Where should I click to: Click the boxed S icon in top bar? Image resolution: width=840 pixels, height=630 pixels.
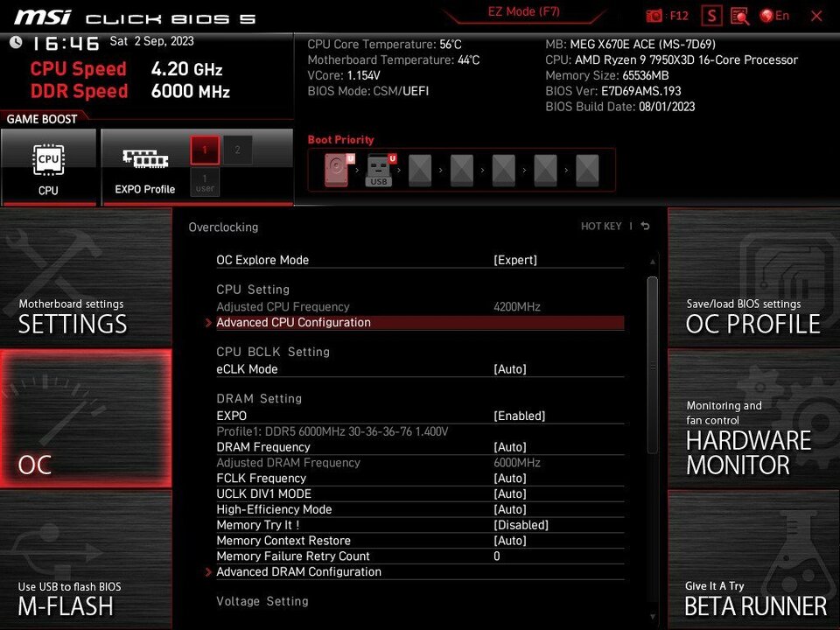tap(713, 16)
